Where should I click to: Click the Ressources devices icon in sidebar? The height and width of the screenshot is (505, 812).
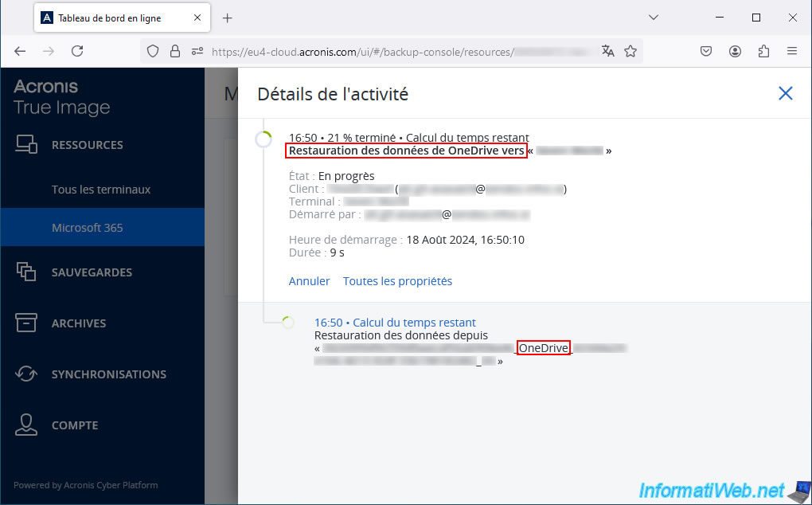tap(26, 144)
